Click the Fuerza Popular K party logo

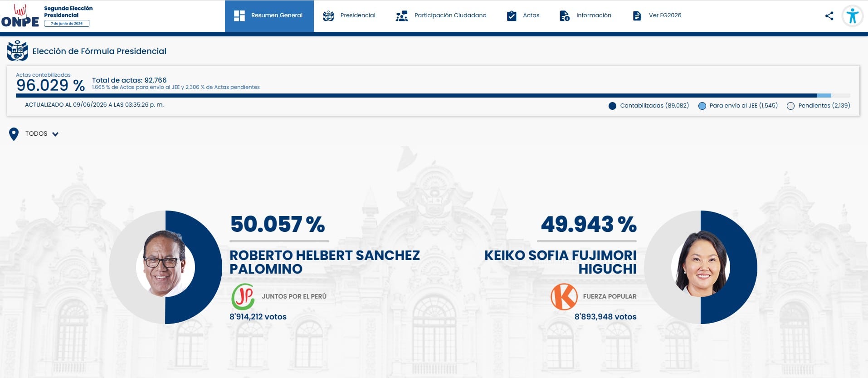(564, 297)
